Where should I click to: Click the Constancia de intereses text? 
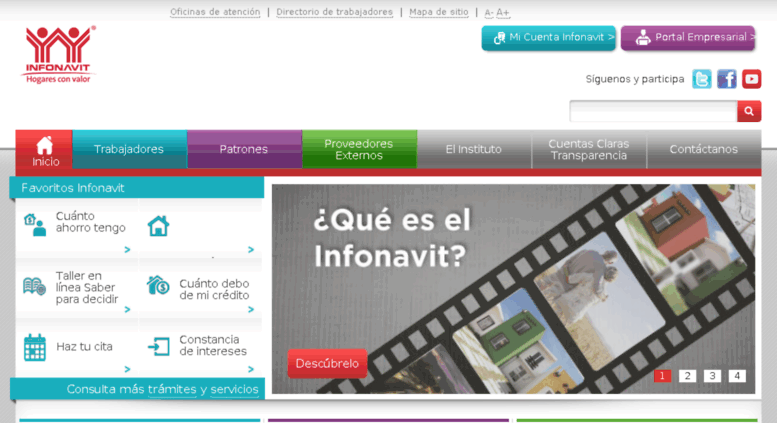213,345
